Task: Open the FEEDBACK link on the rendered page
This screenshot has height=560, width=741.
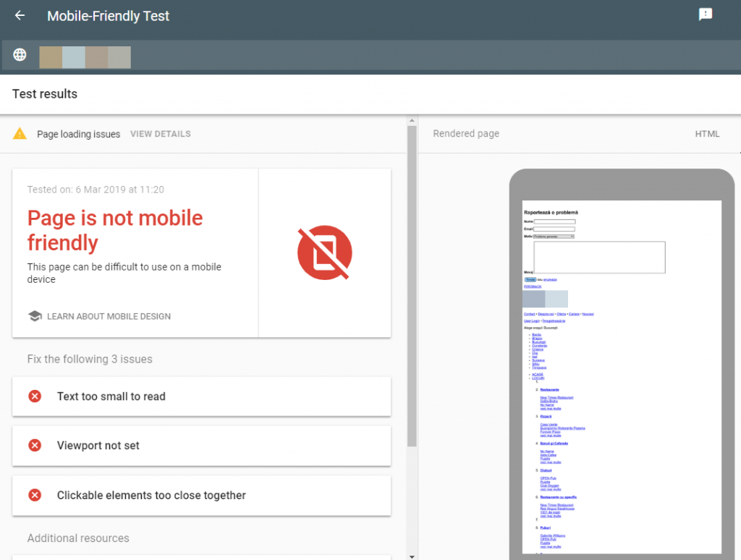Action: coord(532,287)
